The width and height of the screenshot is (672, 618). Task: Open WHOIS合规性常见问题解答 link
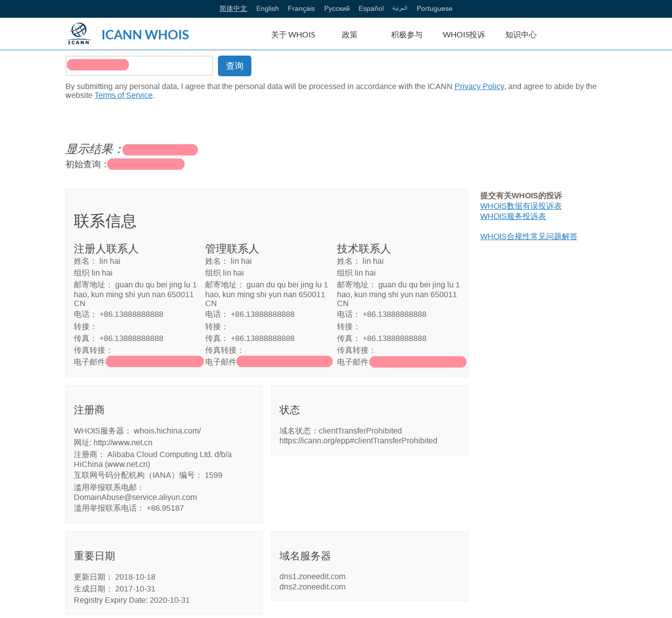(x=529, y=236)
